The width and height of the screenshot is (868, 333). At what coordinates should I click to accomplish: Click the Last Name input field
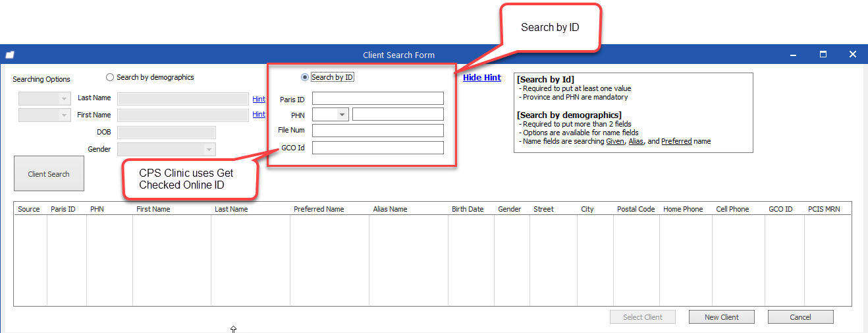(183, 98)
